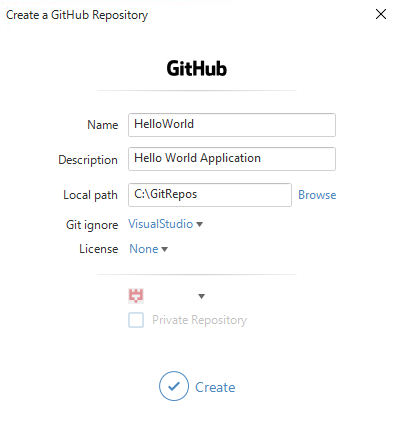Image resolution: width=394 pixels, height=431 pixels.
Task: Click the Local path label text
Action: click(x=90, y=195)
